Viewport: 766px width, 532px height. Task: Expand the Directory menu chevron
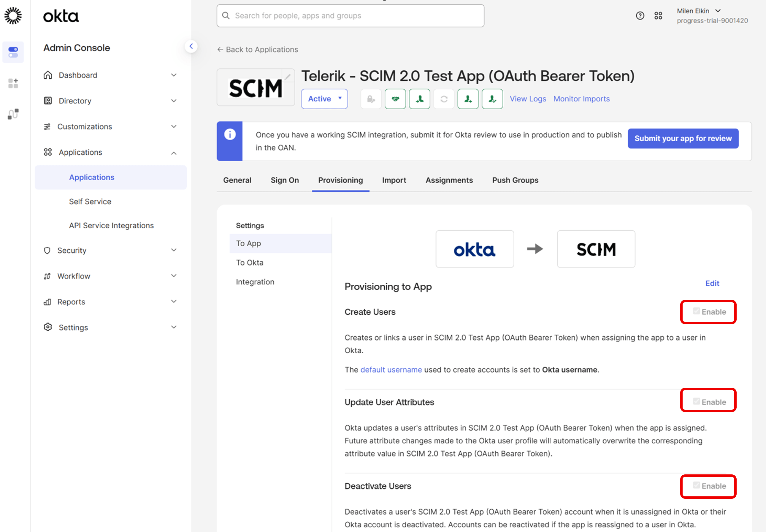click(174, 101)
